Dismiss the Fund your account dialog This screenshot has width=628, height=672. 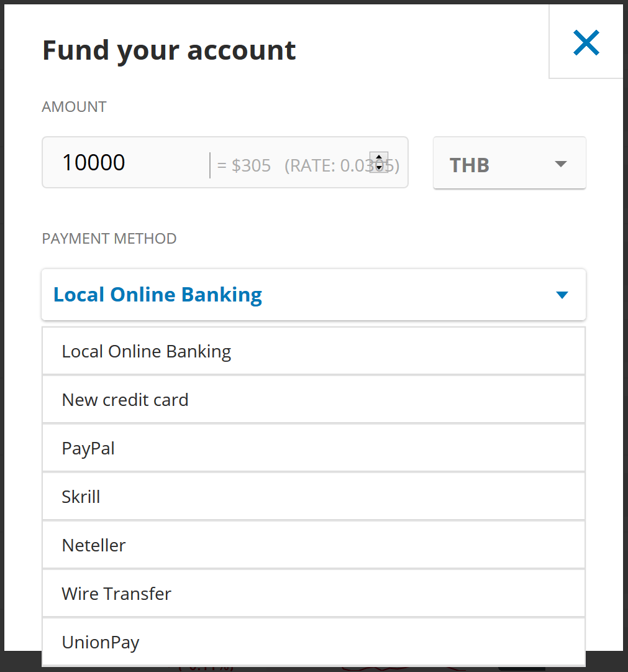tap(586, 42)
